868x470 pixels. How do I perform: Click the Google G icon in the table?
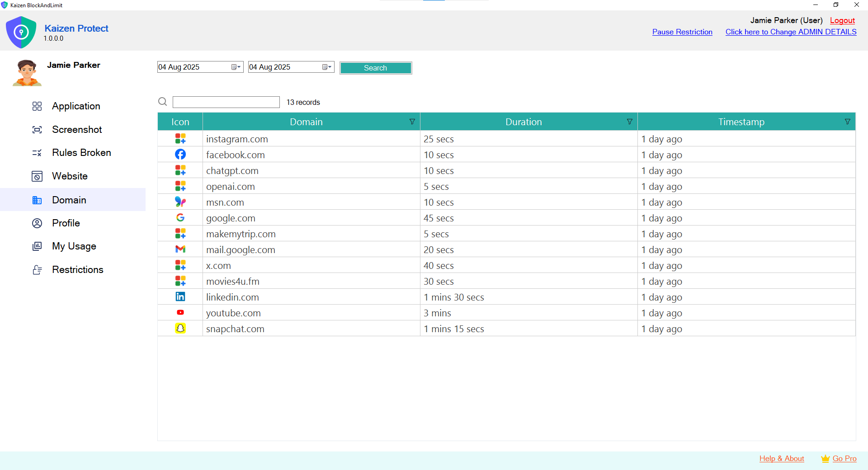point(180,218)
